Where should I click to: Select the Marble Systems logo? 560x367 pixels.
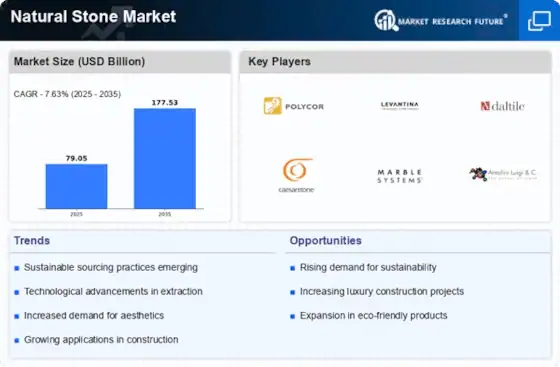coord(400,176)
